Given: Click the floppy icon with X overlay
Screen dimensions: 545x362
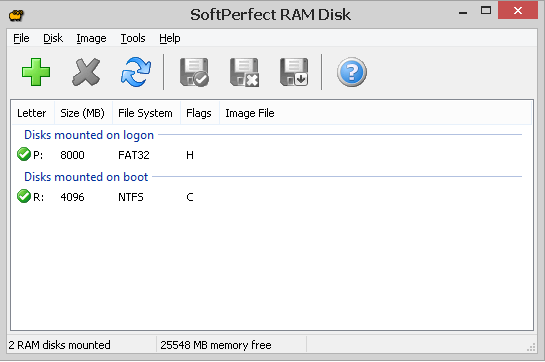Looking at the screenshot, I should (x=244, y=72).
